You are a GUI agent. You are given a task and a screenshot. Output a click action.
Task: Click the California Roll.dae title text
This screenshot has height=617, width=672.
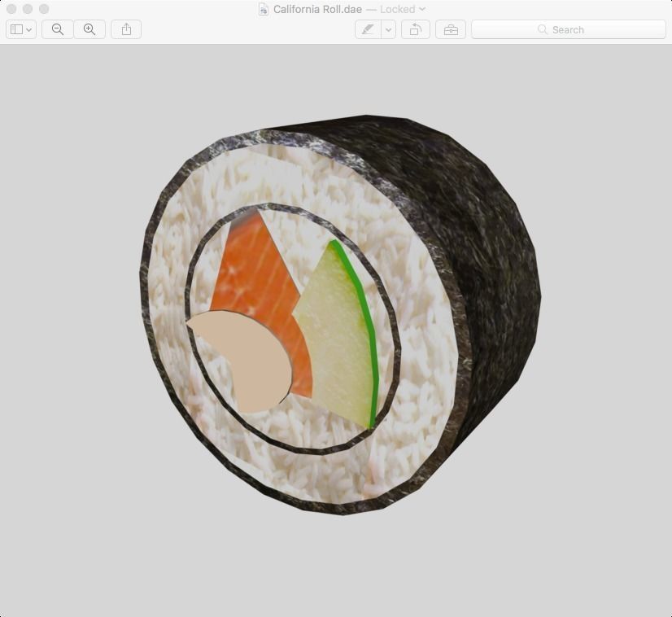(x=317, y=9)
